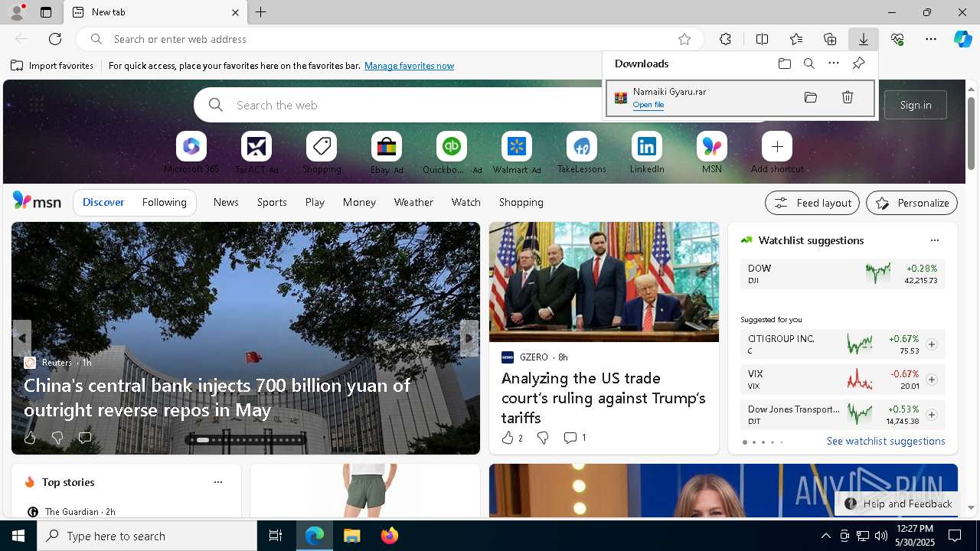Add this page to favorites star
Screen dimensions: 980x551
[684, 39]
